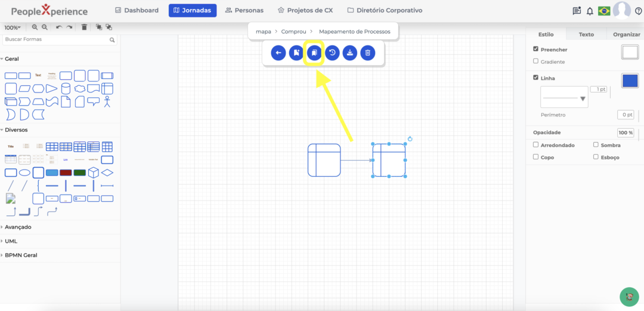
Task: Open the 100% zoom level dropdown
Action: coord(12,27)
